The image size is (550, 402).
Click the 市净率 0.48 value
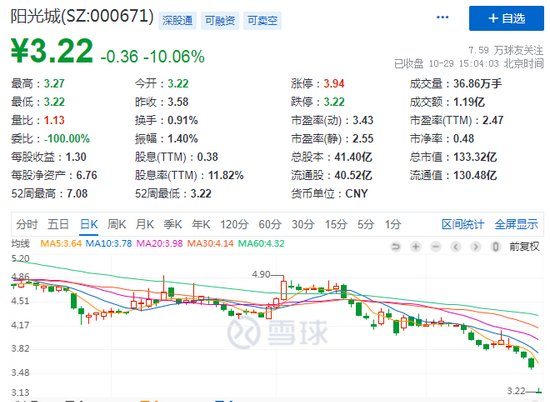coord(463,139)
